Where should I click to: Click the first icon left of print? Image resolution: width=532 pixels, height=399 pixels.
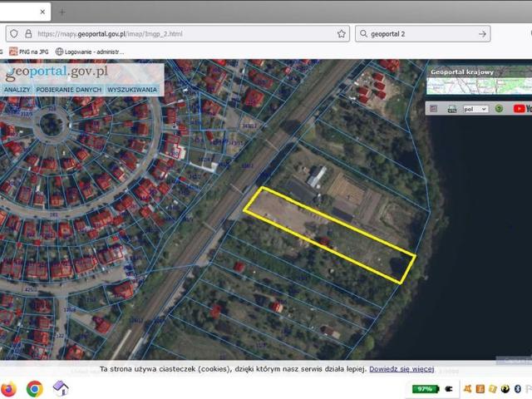click(x=433, y=108)
